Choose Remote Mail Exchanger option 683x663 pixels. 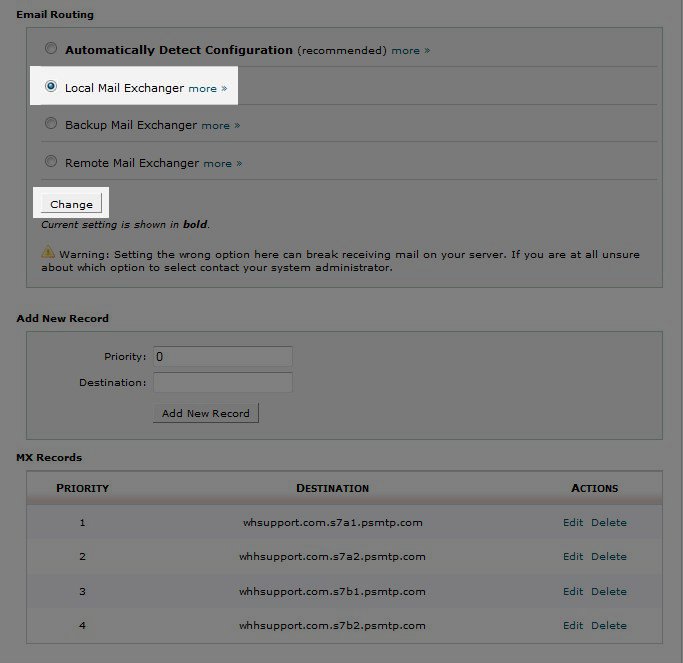click(x=51, y=162)
